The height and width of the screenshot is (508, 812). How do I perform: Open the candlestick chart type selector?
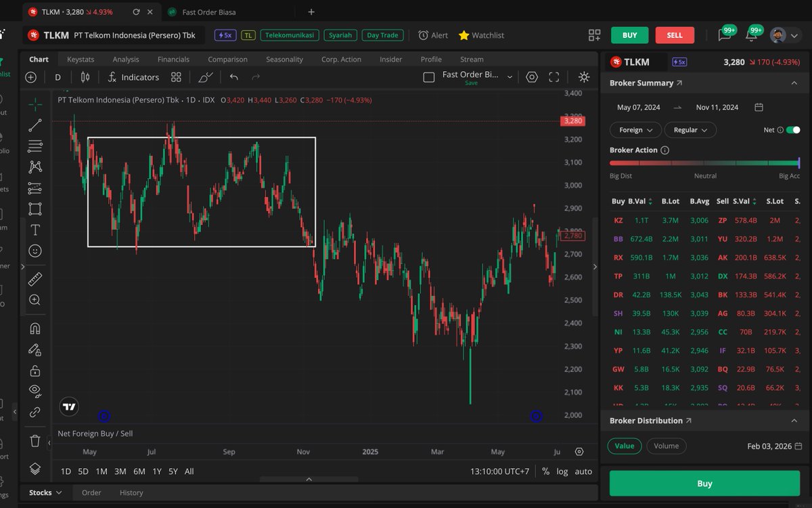[x=85, y=77]
